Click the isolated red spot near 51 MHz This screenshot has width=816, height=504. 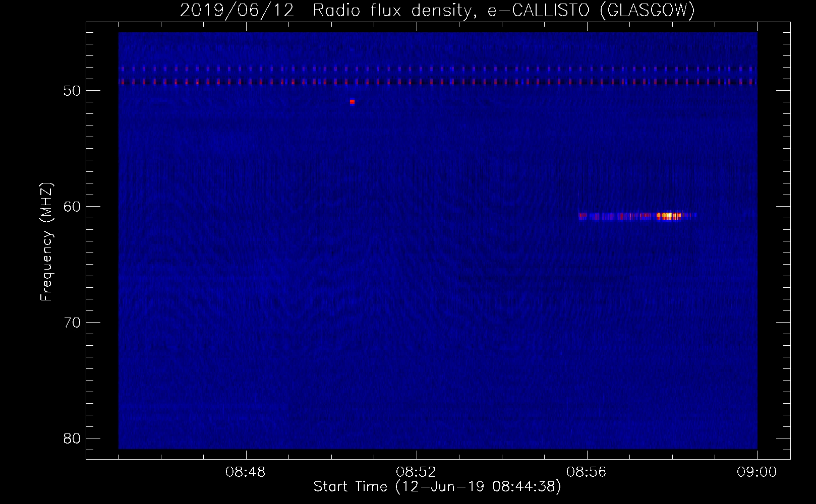point(352,102)
